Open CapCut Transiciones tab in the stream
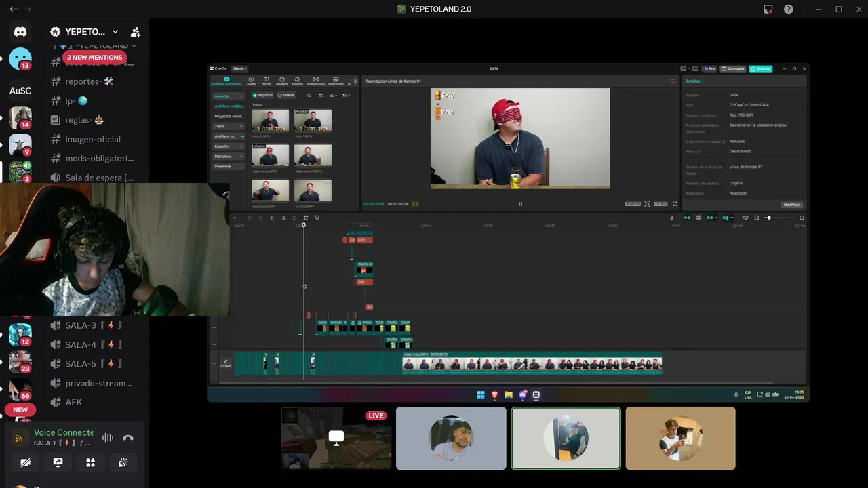Viewport: 868px width, 488px height. click(x=315, y=81)
